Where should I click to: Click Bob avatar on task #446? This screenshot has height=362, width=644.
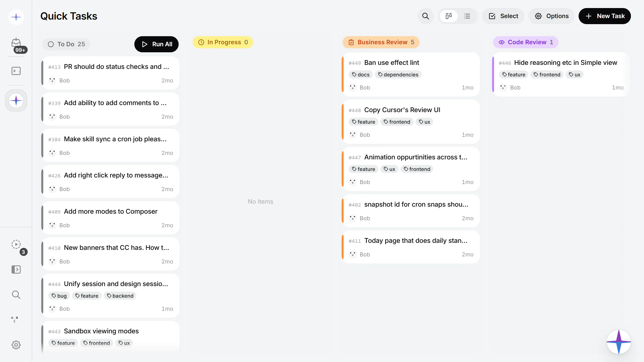tap(503, 87)
